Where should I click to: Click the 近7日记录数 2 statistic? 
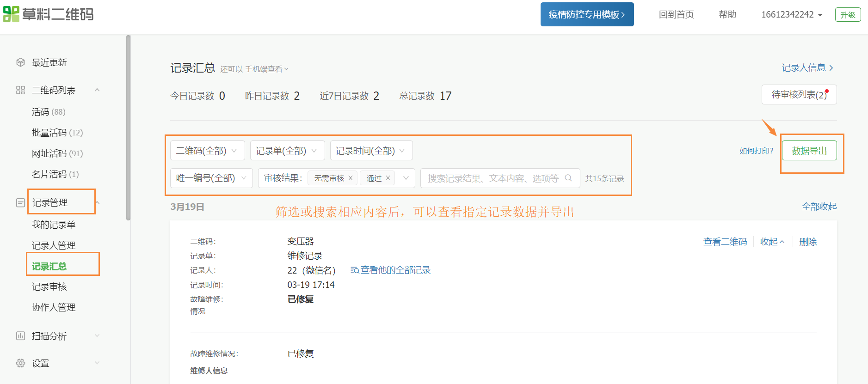[350, 96]
